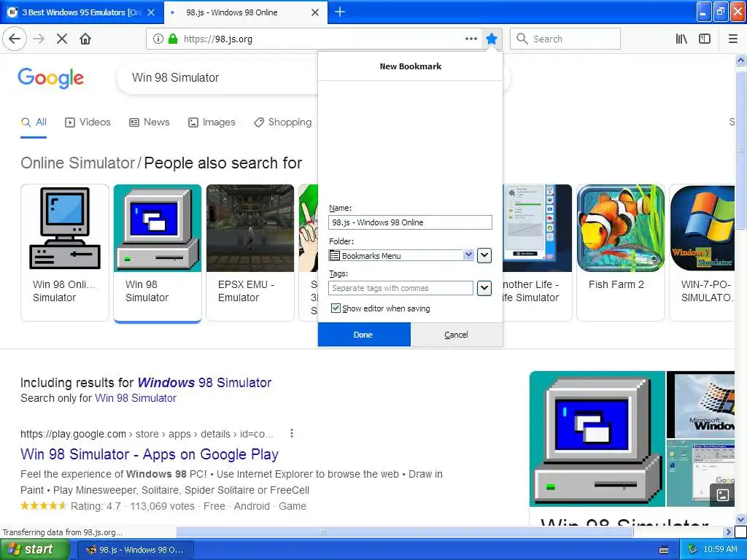Click the Google logo
The height and width of the screenshot is (560, 747).
(x=51, y=78)
